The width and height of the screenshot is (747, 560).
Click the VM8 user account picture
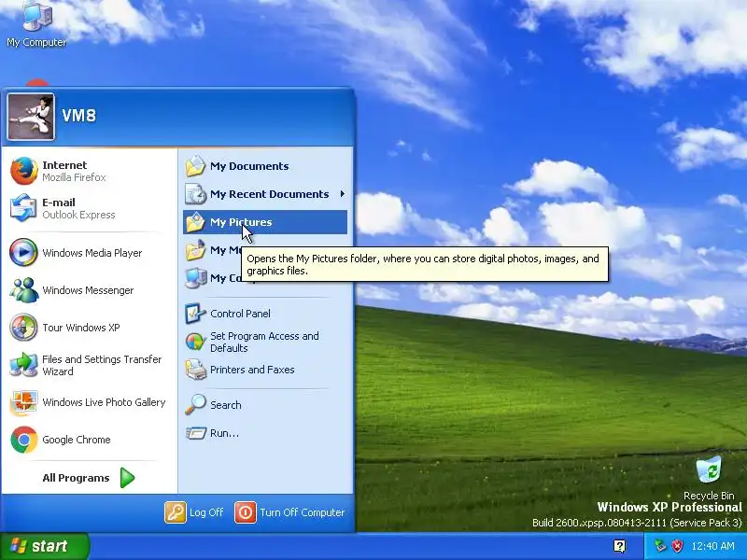click(x=31, y=117)
